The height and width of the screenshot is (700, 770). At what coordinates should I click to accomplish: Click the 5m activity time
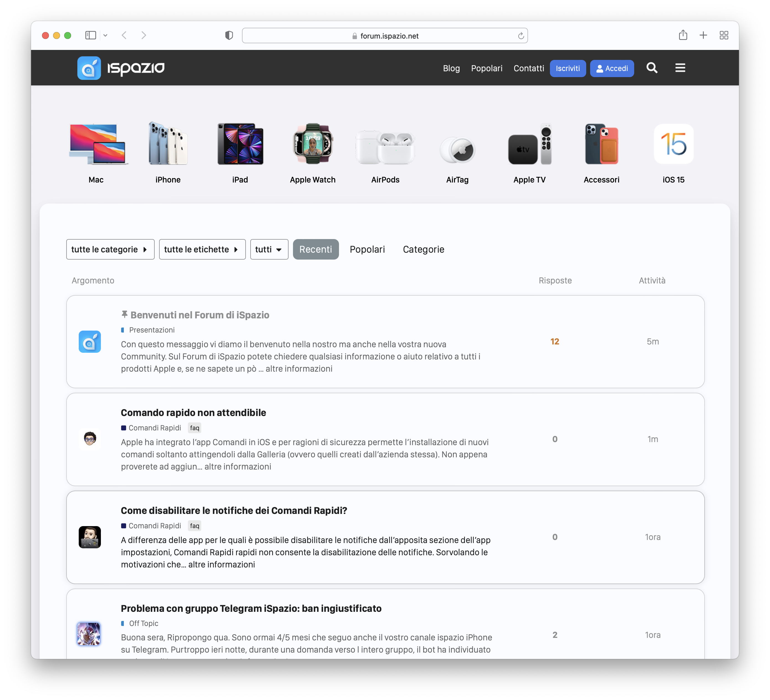(x=653, y=342)
